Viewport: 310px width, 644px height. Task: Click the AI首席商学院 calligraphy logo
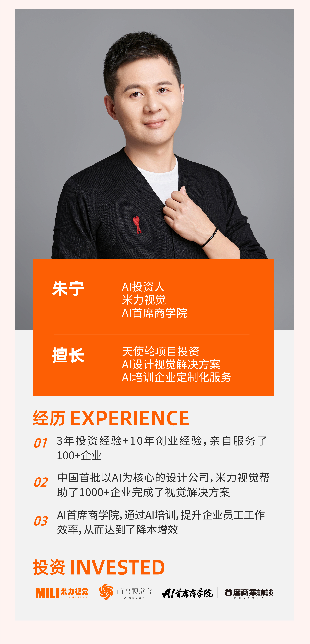187,593
